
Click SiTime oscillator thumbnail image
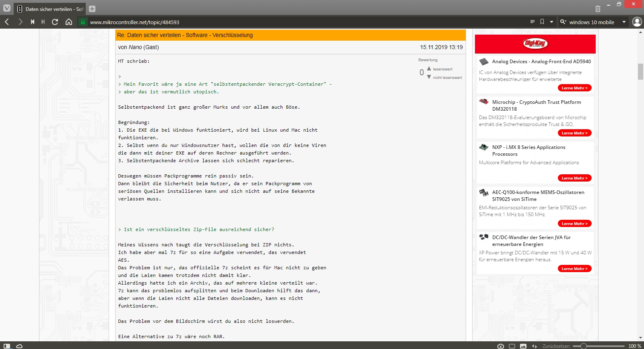[x=483, y=192]
